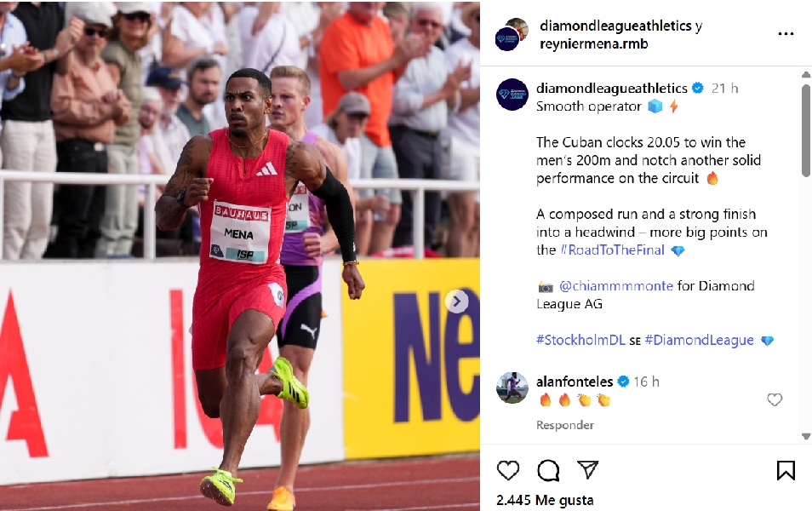The width and height of the screenshot is (812, 511).
Task: Click the comments scrollbar down arrow
Action: point(806,436)
